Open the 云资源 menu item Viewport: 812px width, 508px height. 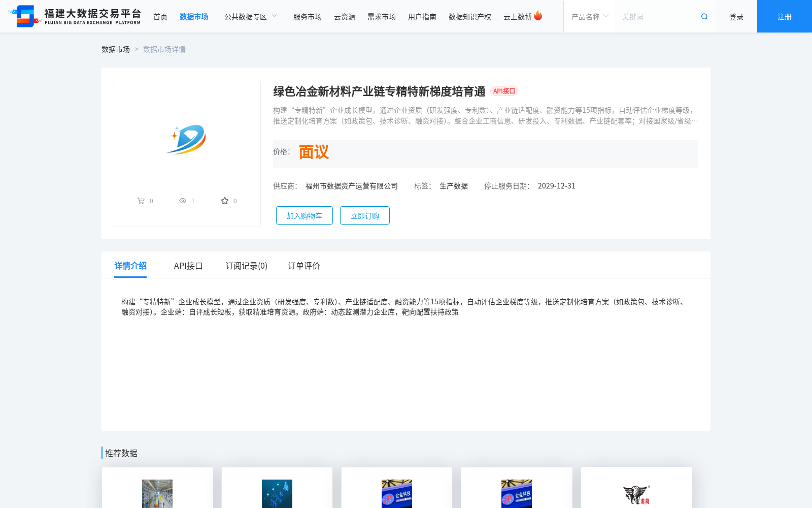[x=345, y=17]
